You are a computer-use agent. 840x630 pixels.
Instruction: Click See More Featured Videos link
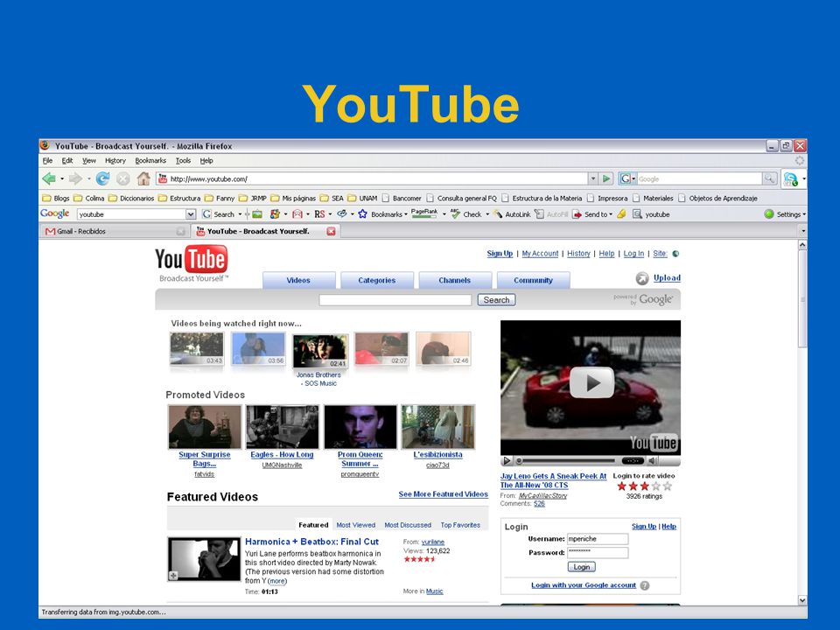pyautogui.click(x=443, y=493)
